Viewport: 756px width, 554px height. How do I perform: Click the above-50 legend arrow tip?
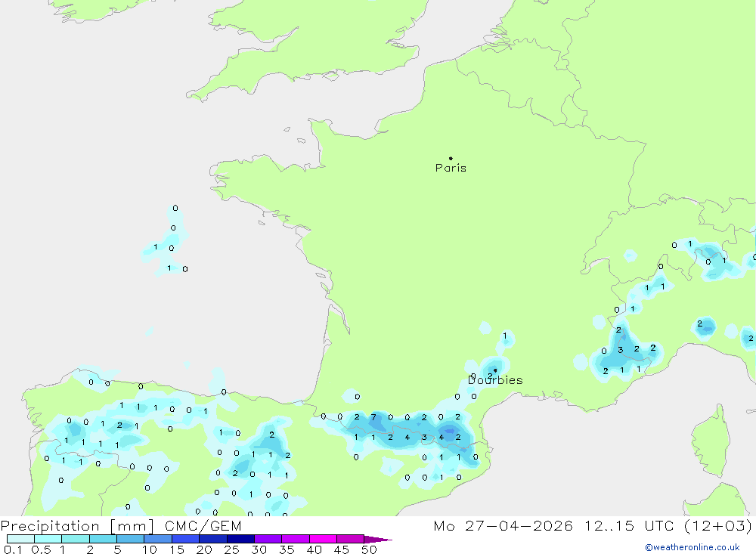378,539
